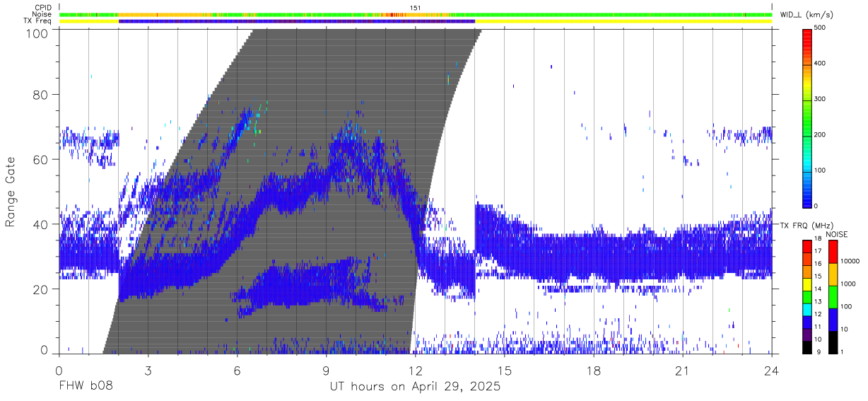Click the 21 hour tick label

coord(683,371)
